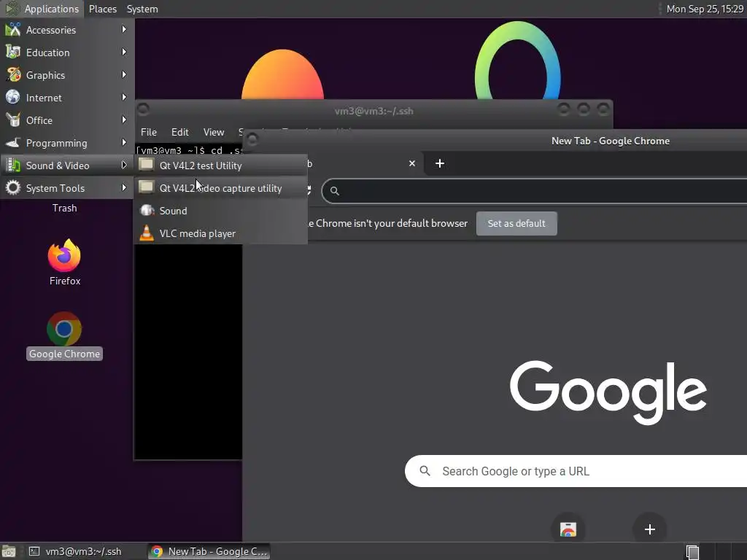Launch Qt V4L2 video capture utility

point(220,188)
